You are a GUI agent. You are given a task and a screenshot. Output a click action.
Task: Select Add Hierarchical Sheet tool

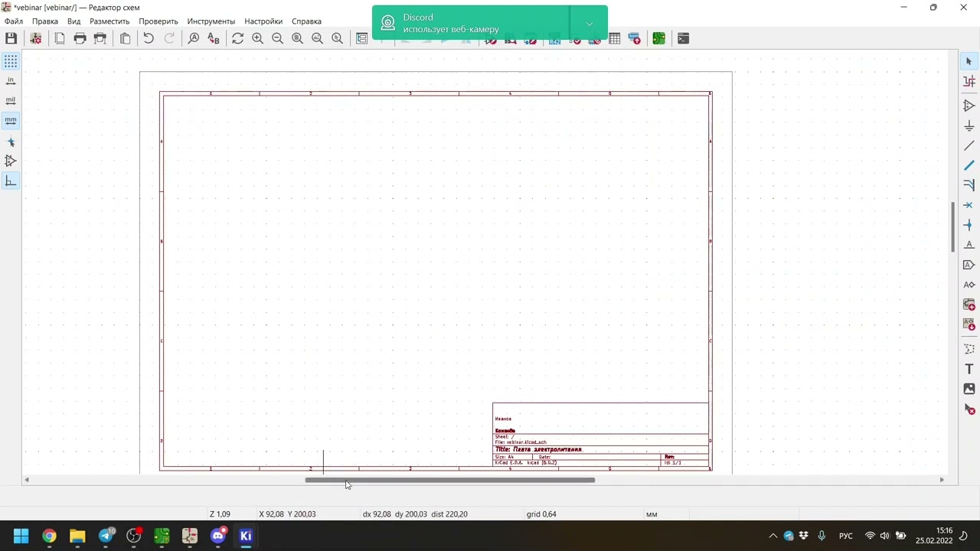click(969, 305)
